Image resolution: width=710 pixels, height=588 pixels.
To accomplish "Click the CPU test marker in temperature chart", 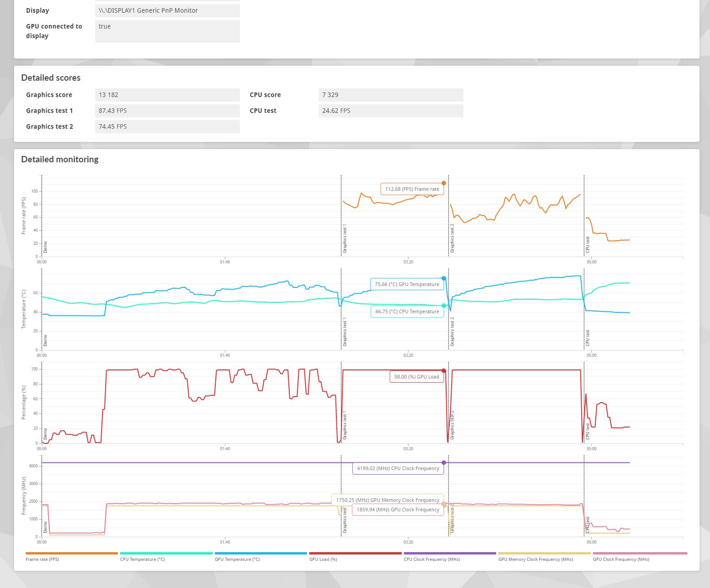I will [x=588, y=338].
